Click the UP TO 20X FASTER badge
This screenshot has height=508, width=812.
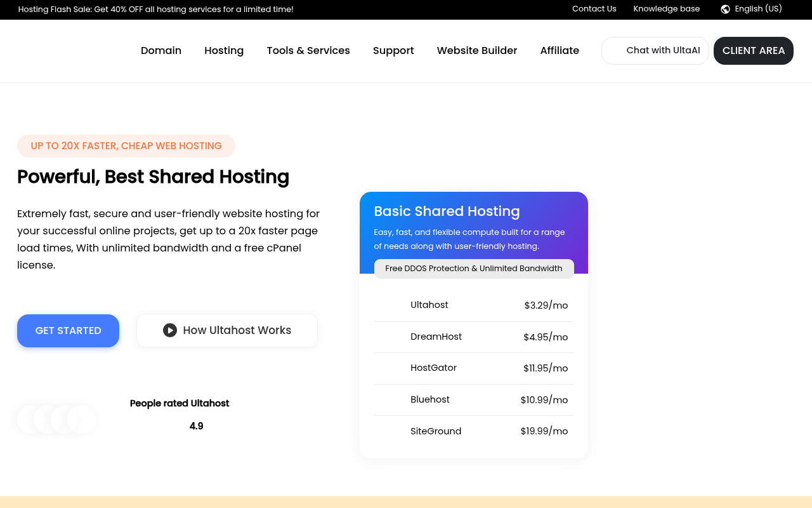(x=126, y=146)
